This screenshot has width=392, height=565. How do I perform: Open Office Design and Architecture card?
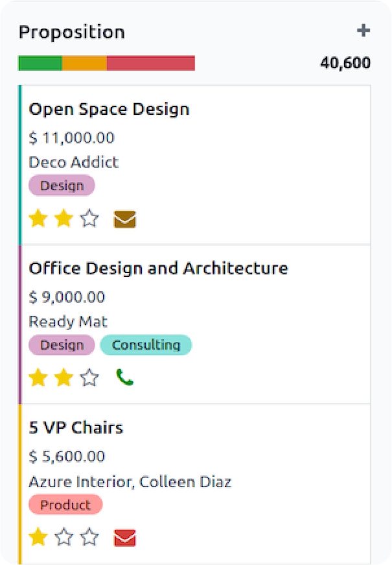pyautogui.click(x=159, y=269)
